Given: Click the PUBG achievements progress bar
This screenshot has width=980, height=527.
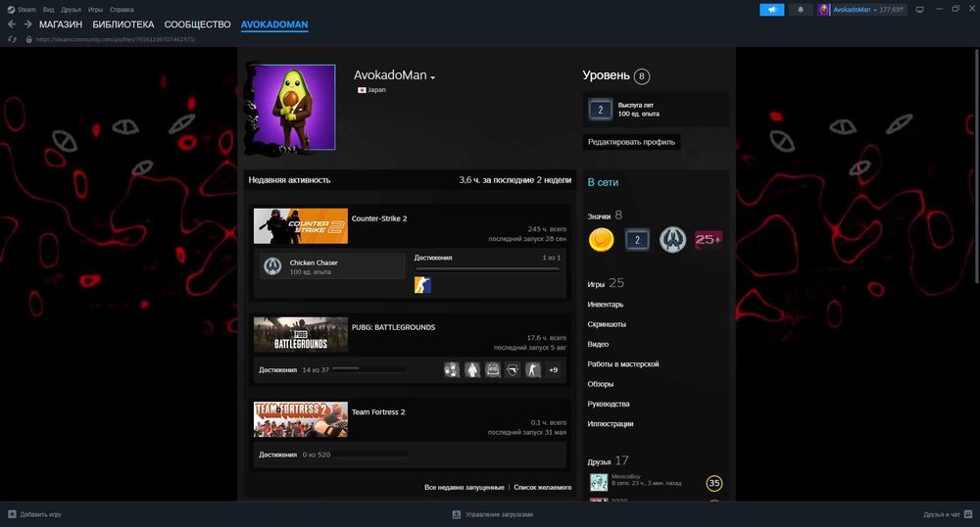Looking at the screenshot, I should point(369,369).
